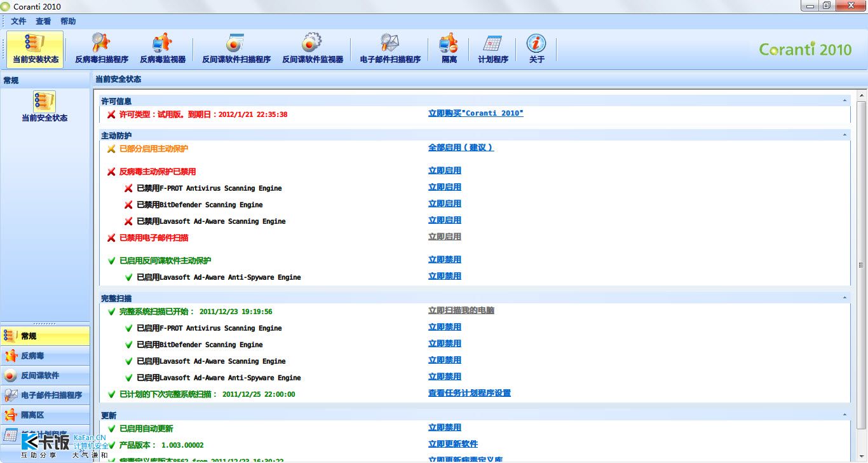Open the 反病毒监视器 antivirus monitor
Image resolution: width=868 pixels, height=463 pixels.
point(163,49)
